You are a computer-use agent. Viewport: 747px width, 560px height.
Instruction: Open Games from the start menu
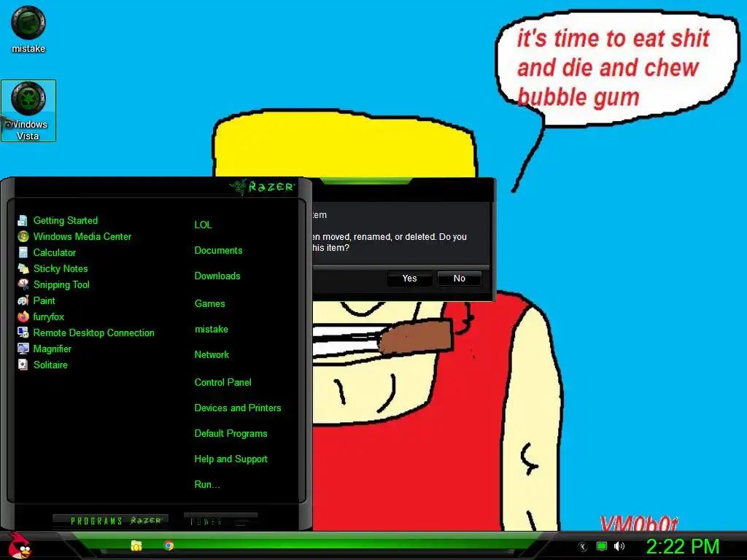(209, 304)
